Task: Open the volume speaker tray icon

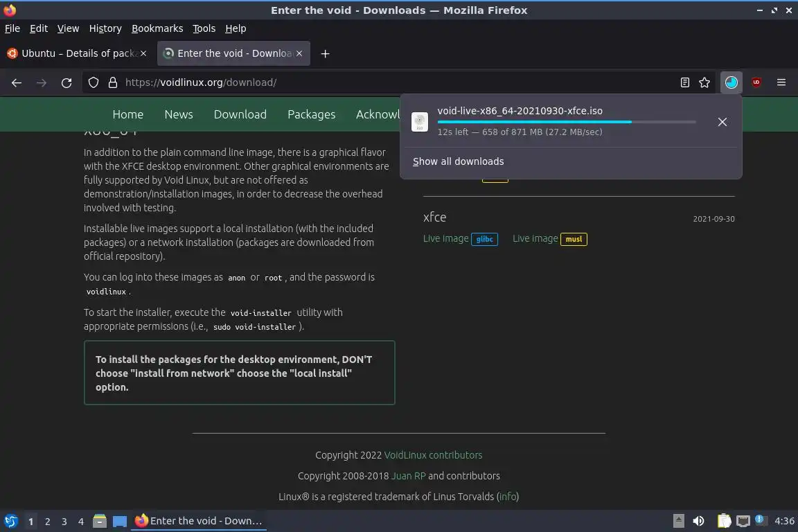Action: click(x=698, y=521)
